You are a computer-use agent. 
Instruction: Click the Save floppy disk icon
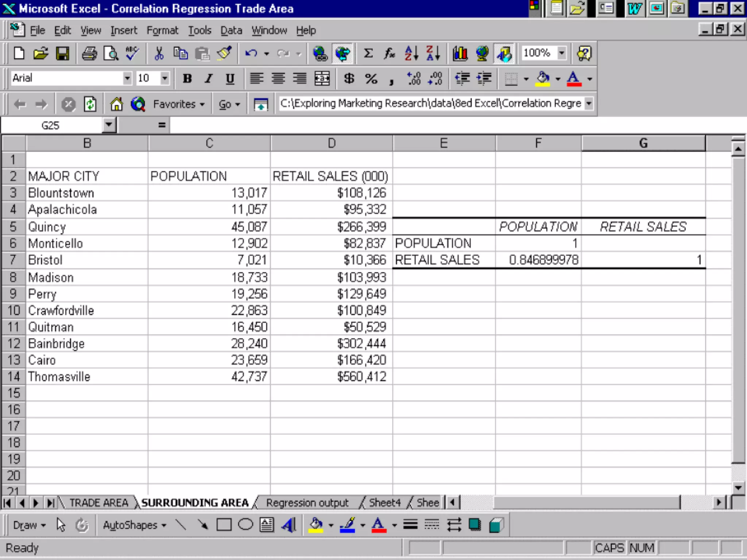(x=62, y=54)
